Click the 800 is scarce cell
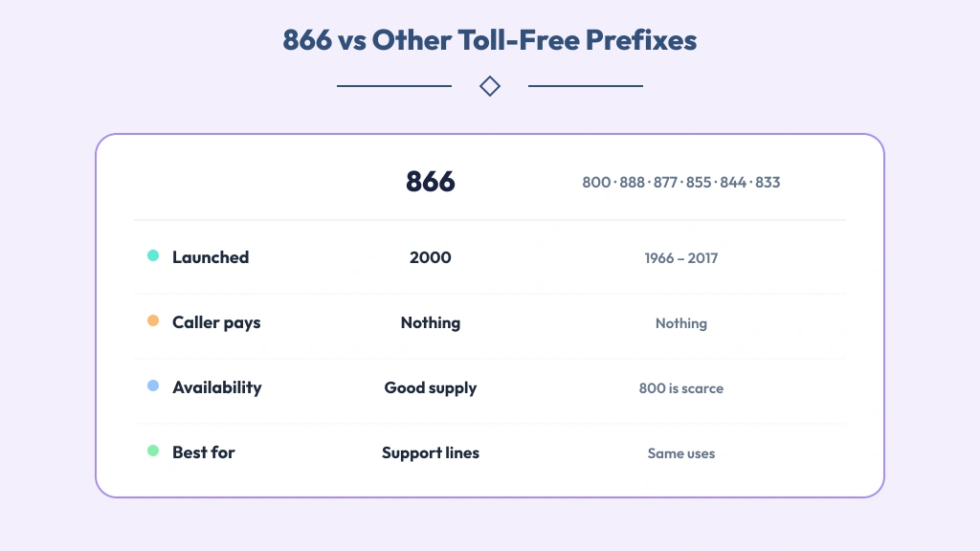 pos(681,388)
